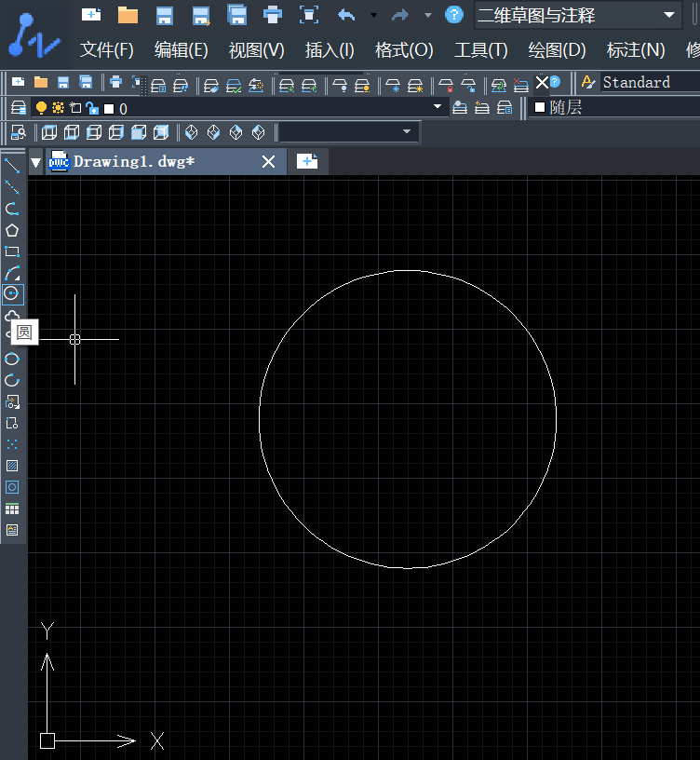Switch to Top view cube icon
The image size is (700, 760).
(x=49, y=132)
